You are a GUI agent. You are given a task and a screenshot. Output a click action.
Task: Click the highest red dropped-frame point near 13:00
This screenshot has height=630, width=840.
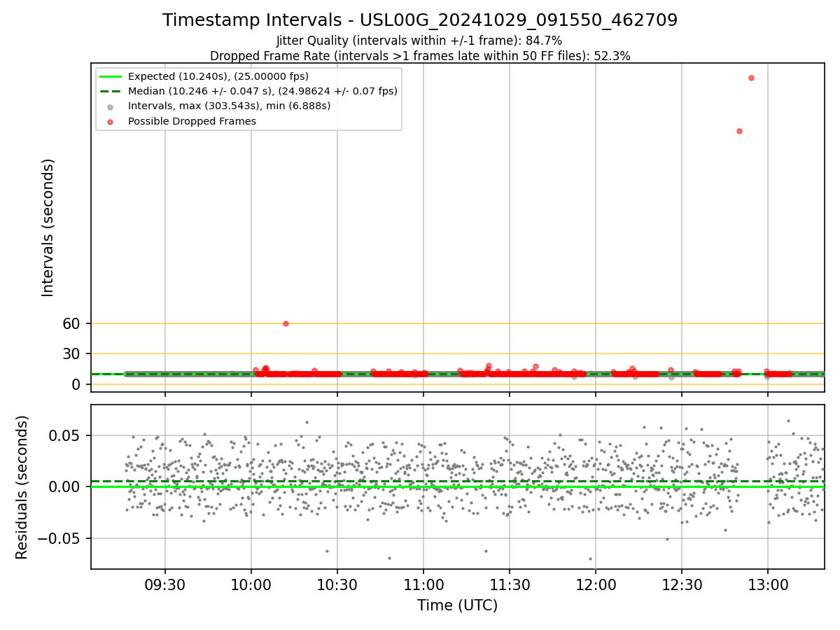point(751,78)
